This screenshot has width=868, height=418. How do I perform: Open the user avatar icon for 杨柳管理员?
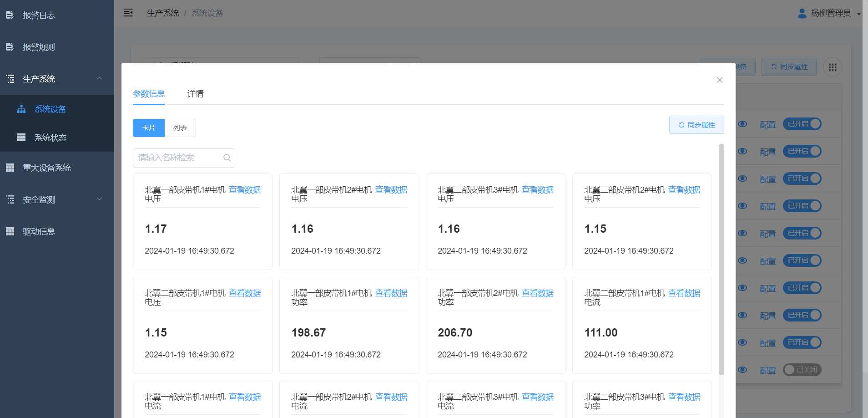802,13
